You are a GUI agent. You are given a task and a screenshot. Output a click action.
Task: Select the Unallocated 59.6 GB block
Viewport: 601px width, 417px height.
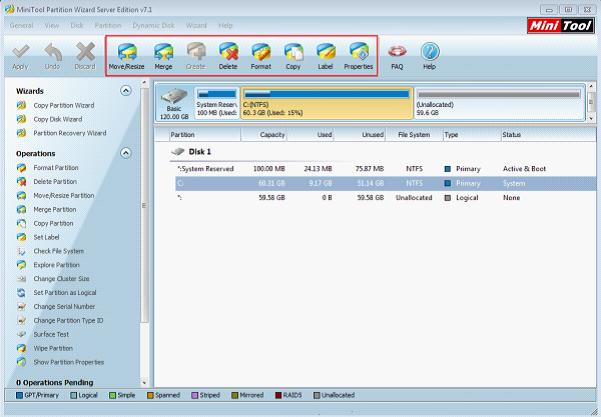coord(499,103)
